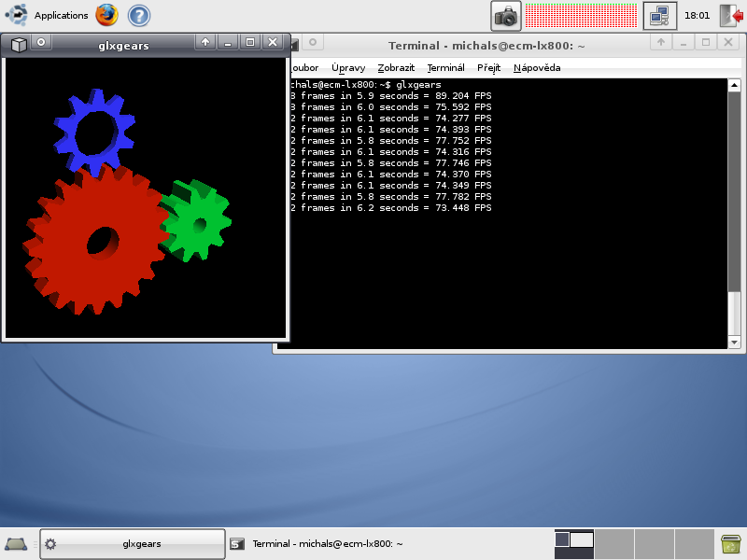Minimize the Terminal window
747x560 pixels.
pos(684,42)
